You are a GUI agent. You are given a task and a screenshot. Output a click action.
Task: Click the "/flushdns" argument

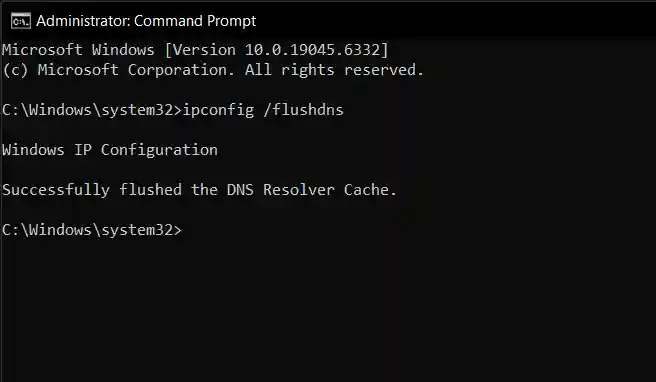tap(304, 110)
